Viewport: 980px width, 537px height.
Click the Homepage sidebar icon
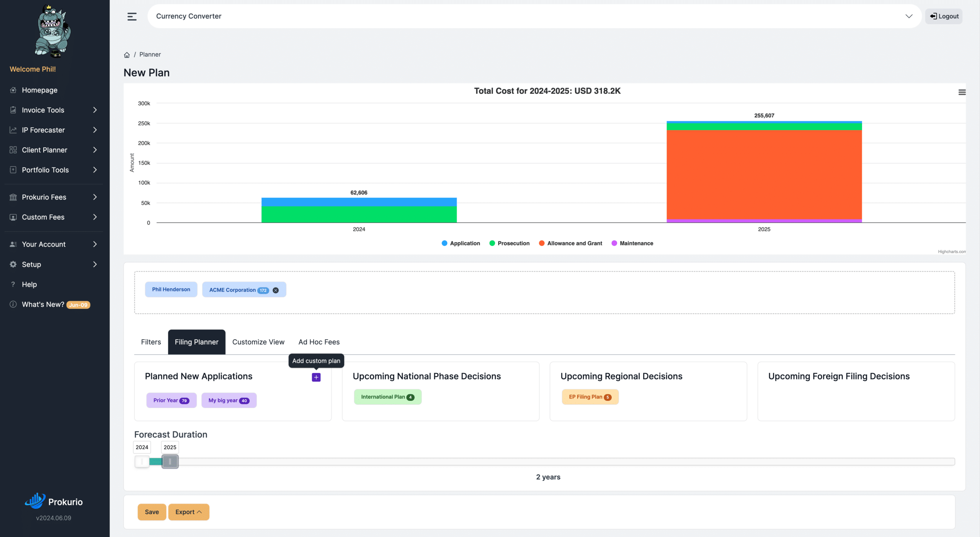tap(13, 90)
